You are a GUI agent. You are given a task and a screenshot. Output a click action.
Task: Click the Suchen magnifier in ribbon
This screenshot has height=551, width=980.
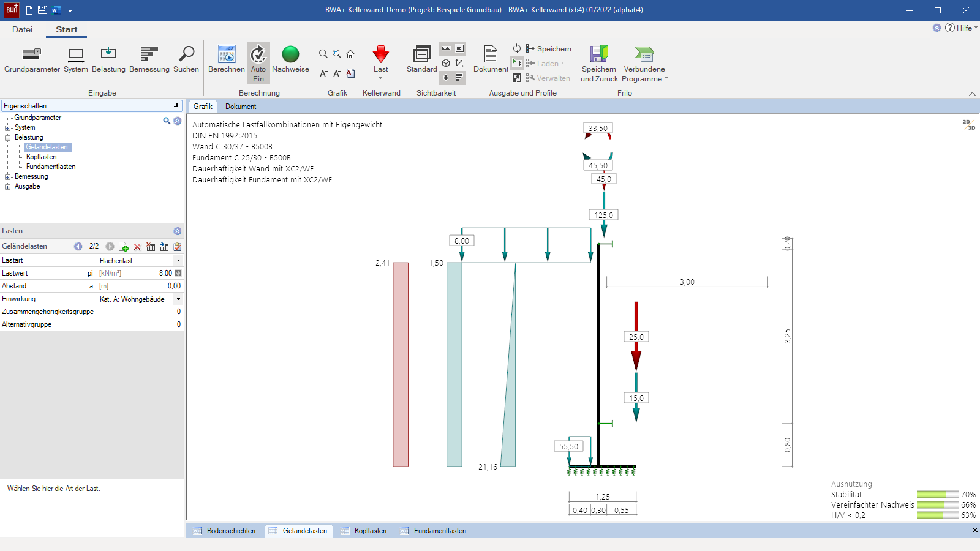(186, 59)
